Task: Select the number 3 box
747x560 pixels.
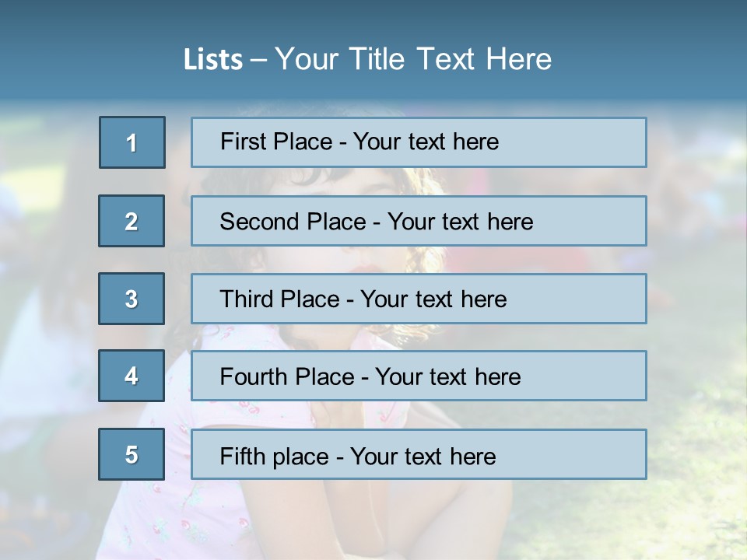Action: [132, 299]
